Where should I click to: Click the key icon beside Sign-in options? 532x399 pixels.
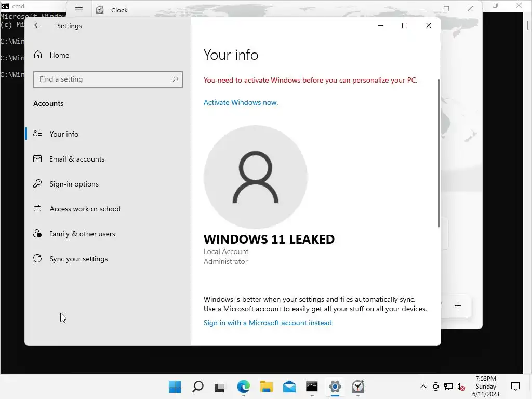pos(37,183)
